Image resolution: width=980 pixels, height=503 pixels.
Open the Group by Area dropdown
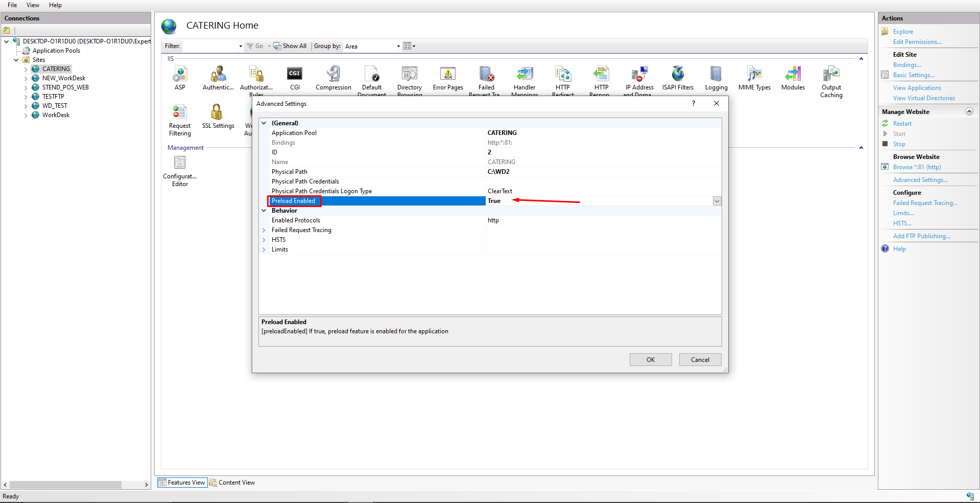point(372,47)
